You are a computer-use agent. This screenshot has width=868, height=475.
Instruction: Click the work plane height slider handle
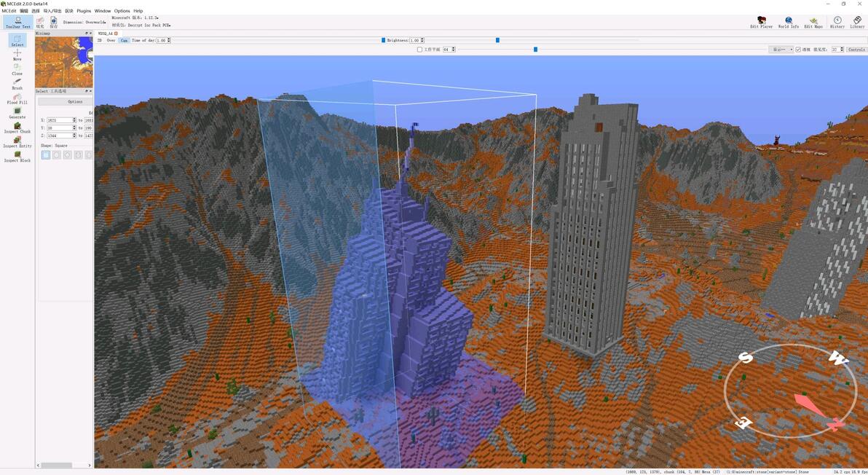pyautogui.click(x=535, y=50)
